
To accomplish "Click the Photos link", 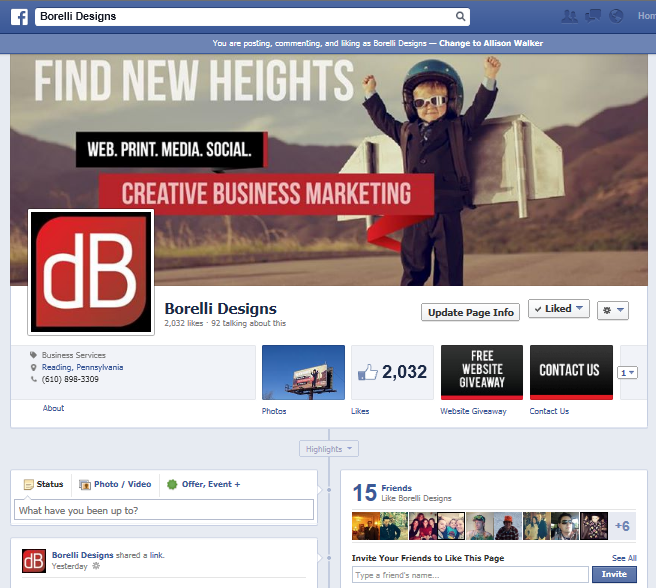I will [274, 411].
